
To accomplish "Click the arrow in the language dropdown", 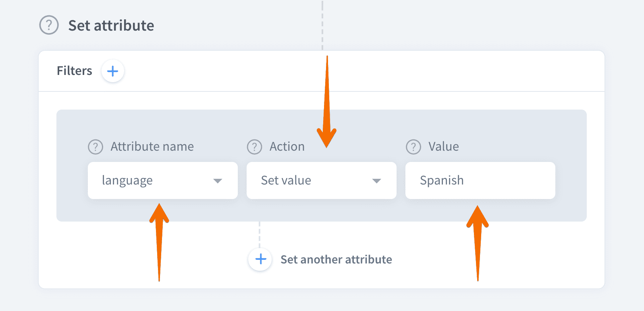I will 218,181.
